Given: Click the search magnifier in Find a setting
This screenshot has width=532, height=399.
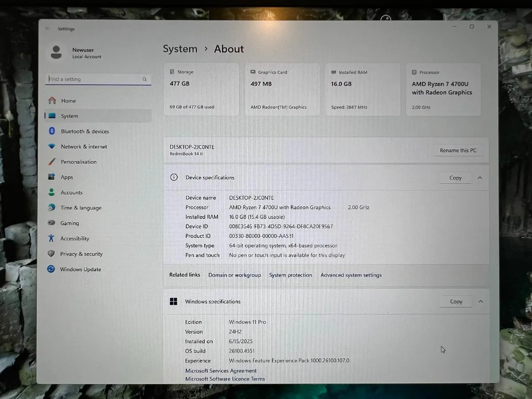Looking at the screenshot, I should 145,79.
